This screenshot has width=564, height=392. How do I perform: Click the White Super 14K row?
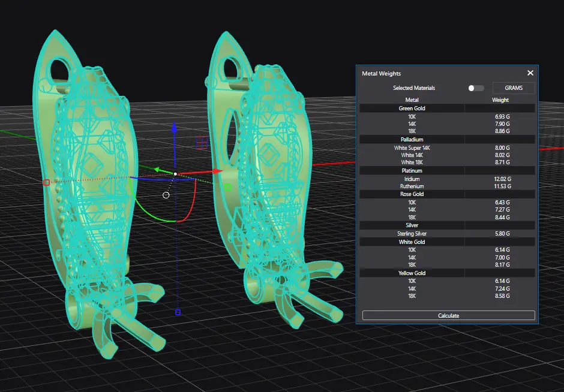coord(447,147)
